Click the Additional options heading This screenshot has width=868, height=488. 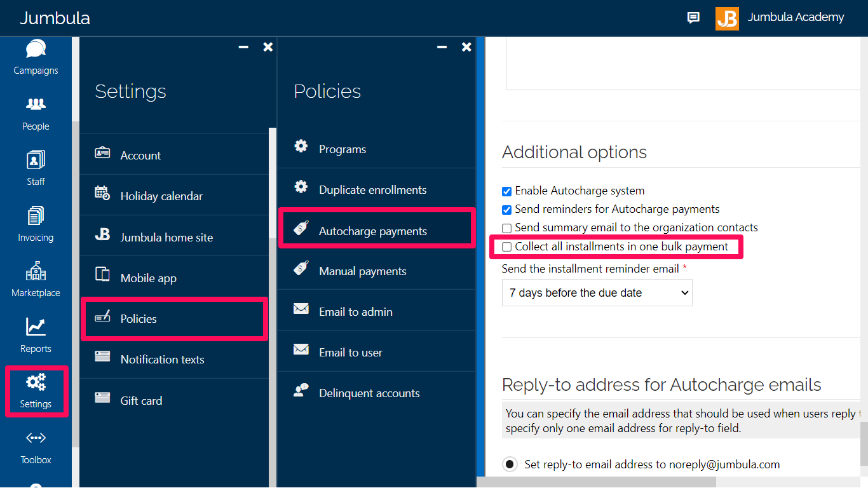574,152
